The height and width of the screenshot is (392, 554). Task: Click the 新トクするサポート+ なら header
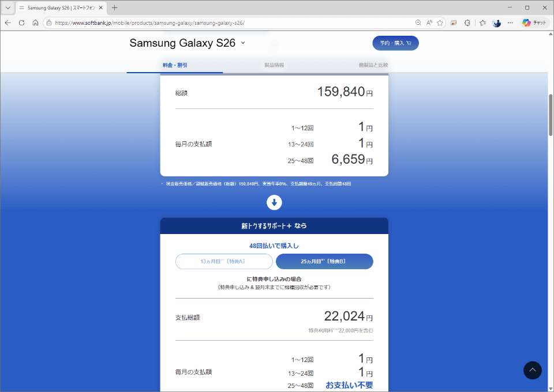pyautogui.click(x=274, y=226)
